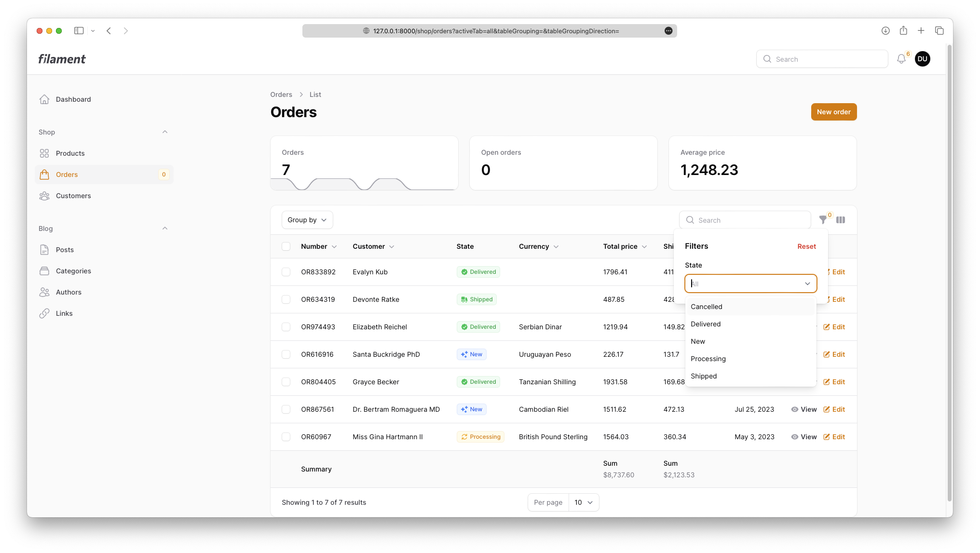Collapse the Shop navigation group
Screen dimensions: 980x553
(x=165, y=132)
